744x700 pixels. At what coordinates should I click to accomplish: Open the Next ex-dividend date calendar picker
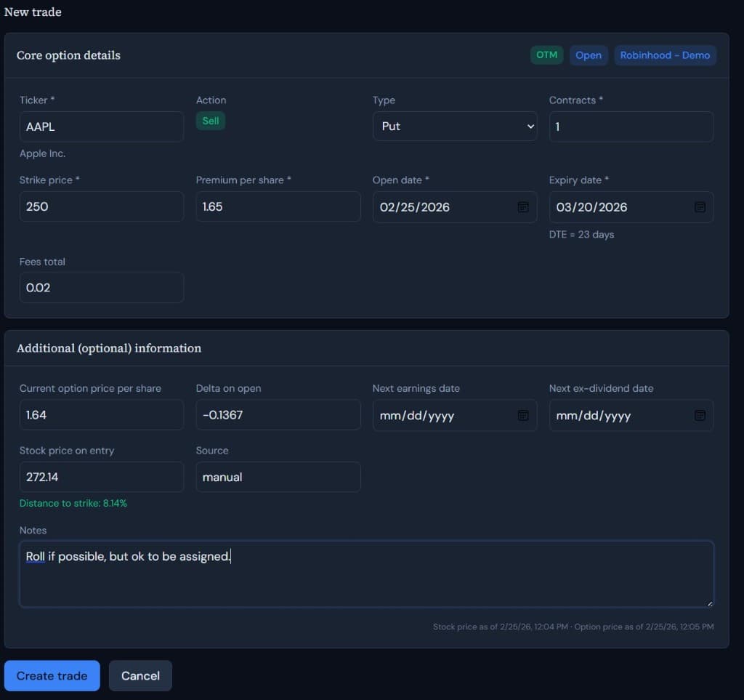pos(700,415)
